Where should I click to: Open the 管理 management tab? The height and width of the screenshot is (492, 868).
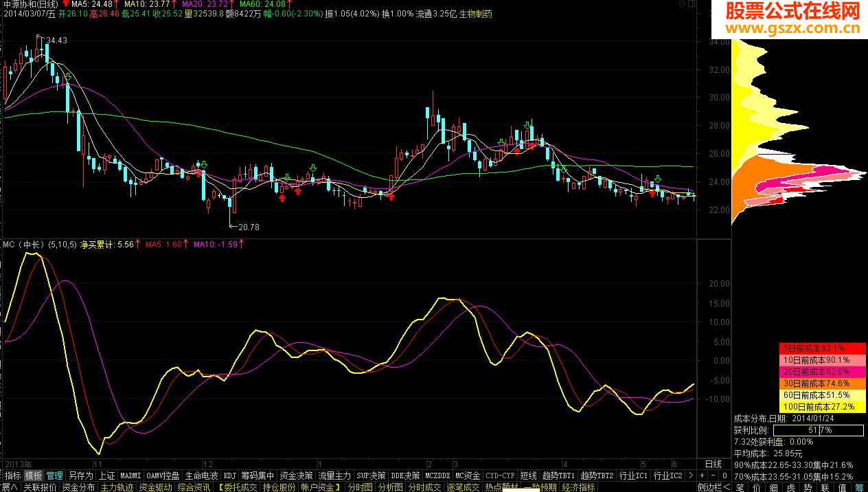click(x=55, y=476)
